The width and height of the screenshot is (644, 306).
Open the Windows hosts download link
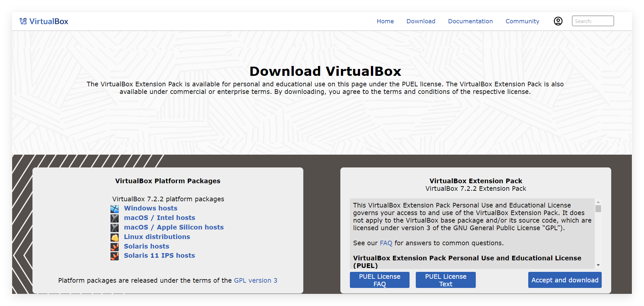pyautogui.click(x=151, y=208)
